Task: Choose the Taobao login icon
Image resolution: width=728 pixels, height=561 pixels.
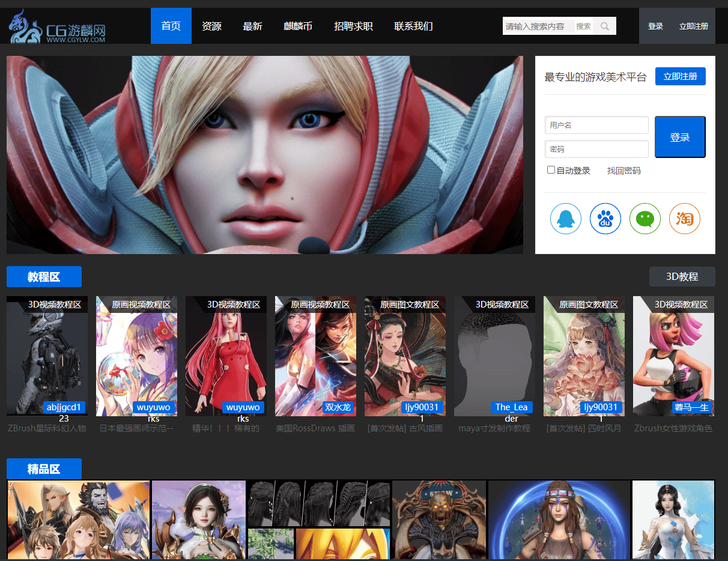Action: click(x=684, y=219)
